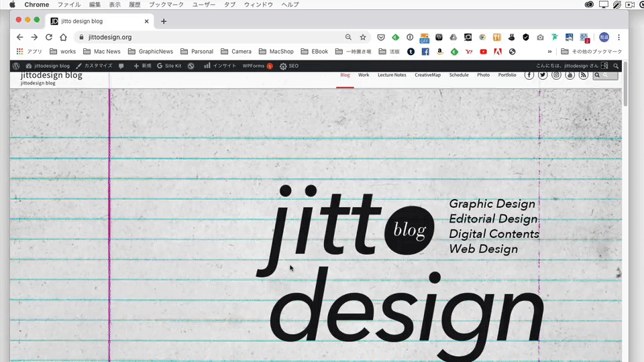Open the Facebook bookmark in bookmarks bar
644x362 pixels.
(x=425, y=52)
